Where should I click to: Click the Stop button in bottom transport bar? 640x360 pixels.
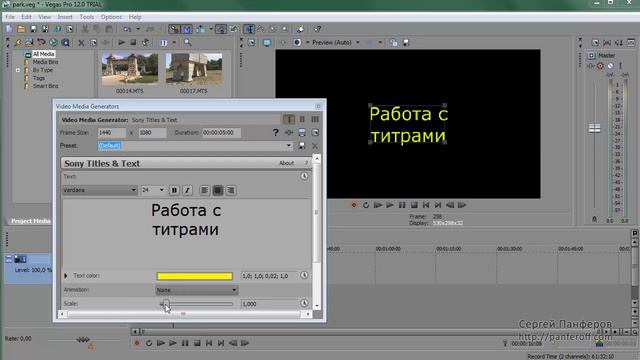point(197,343)
